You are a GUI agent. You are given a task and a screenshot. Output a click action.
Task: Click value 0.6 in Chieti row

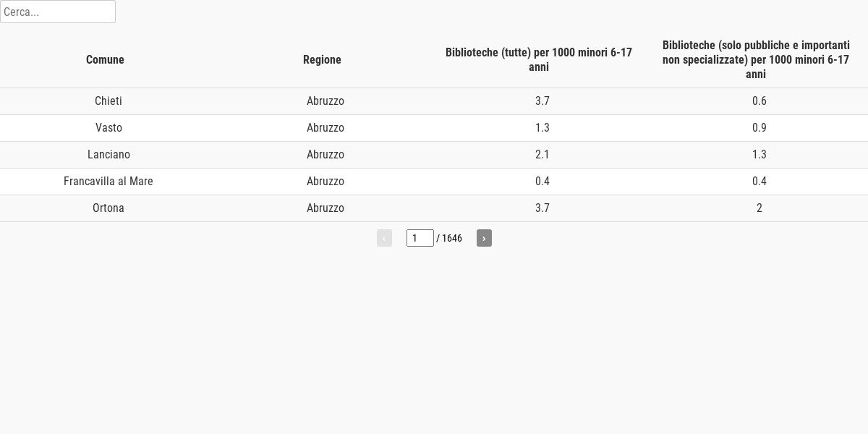coord(759,101)
